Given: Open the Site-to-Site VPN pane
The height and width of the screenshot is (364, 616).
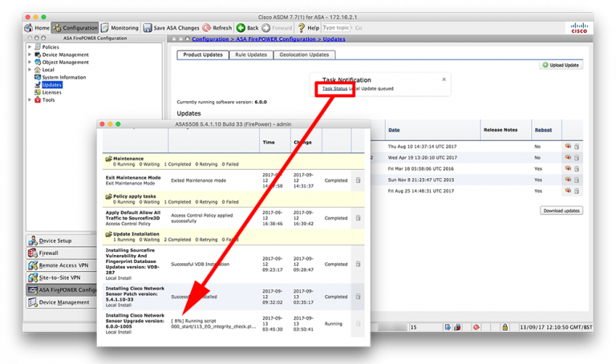Looking at the screenshot, I should (61, 277).
